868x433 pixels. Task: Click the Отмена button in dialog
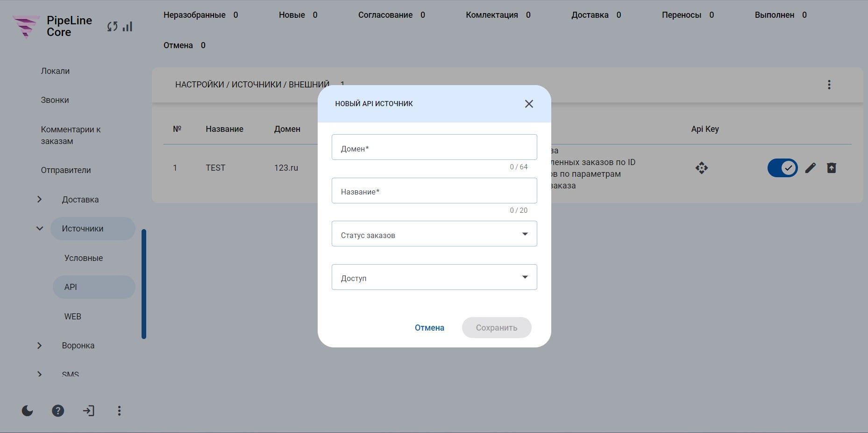click(x=429, y=328)
